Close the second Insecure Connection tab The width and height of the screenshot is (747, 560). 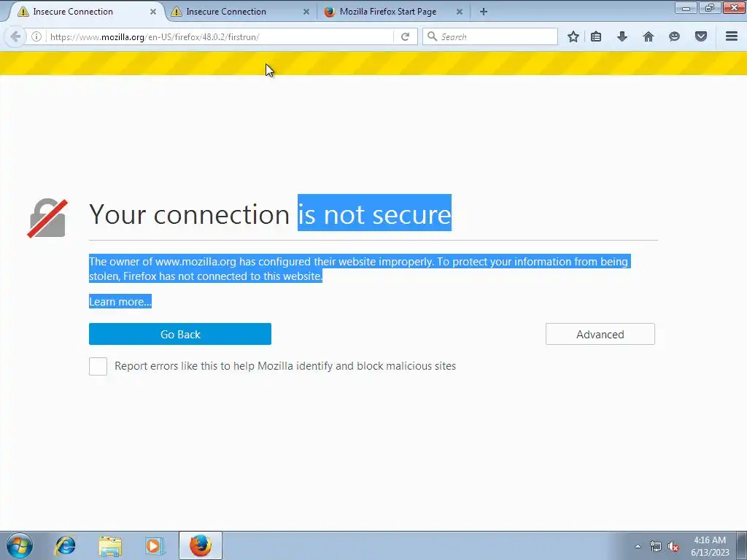pos(306,12)
